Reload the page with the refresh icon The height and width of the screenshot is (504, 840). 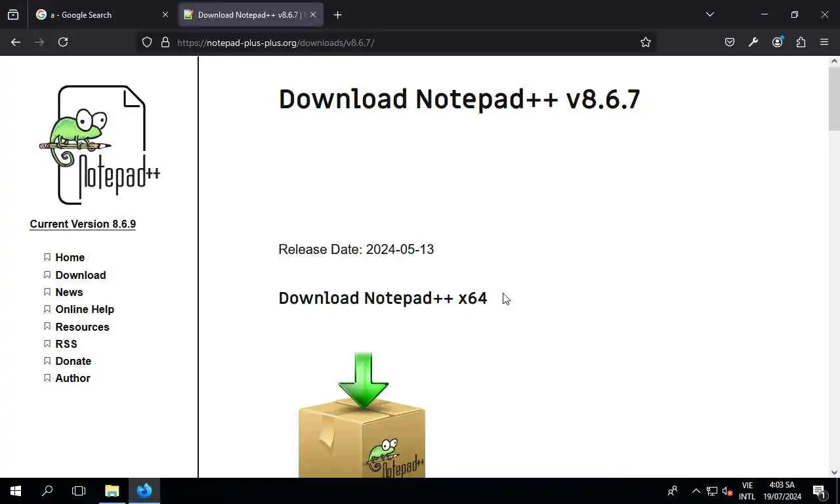(x=63, y=42)
